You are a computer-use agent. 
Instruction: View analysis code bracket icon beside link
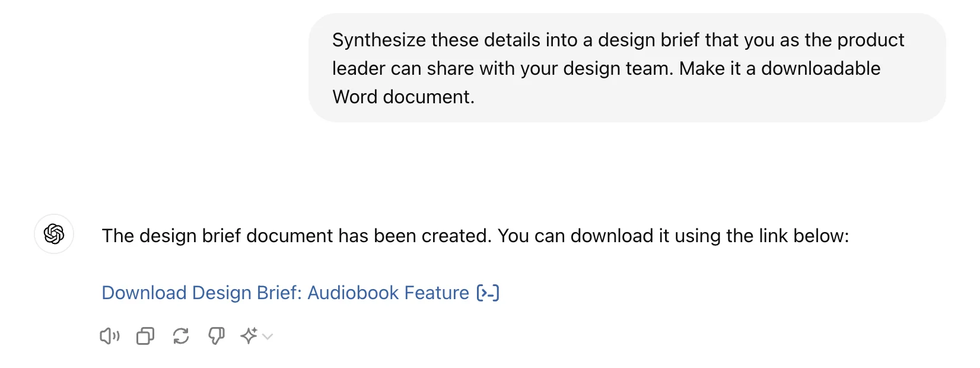[488, 293]
